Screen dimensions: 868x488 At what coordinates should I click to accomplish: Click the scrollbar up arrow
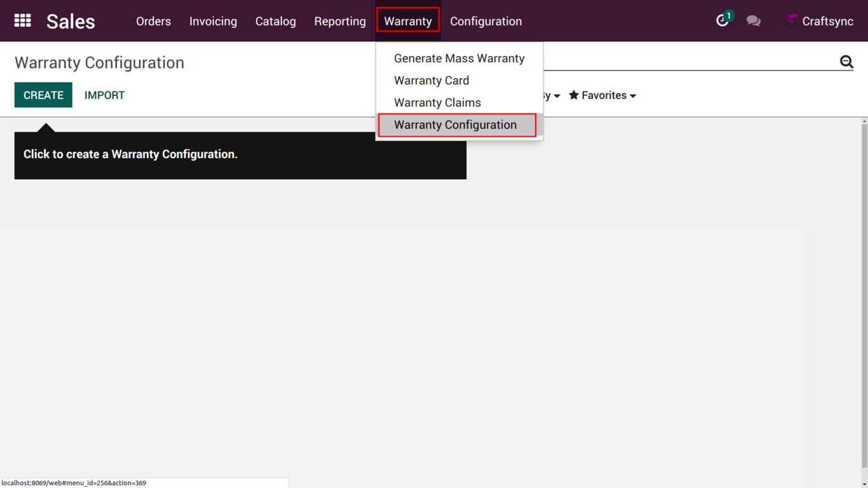pos(864,121)
